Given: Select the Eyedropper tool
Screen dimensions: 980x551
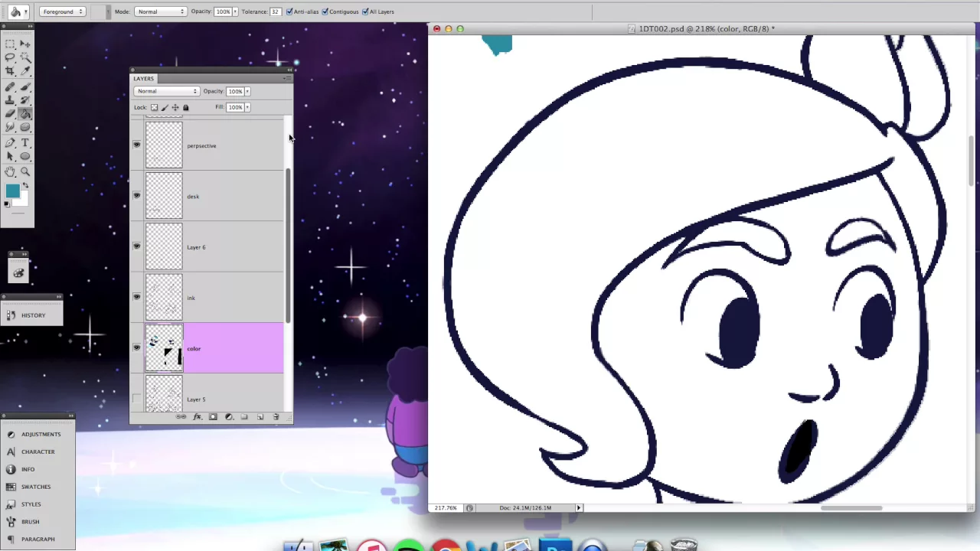Looking at the screenshot, I should tap(25, 70).
